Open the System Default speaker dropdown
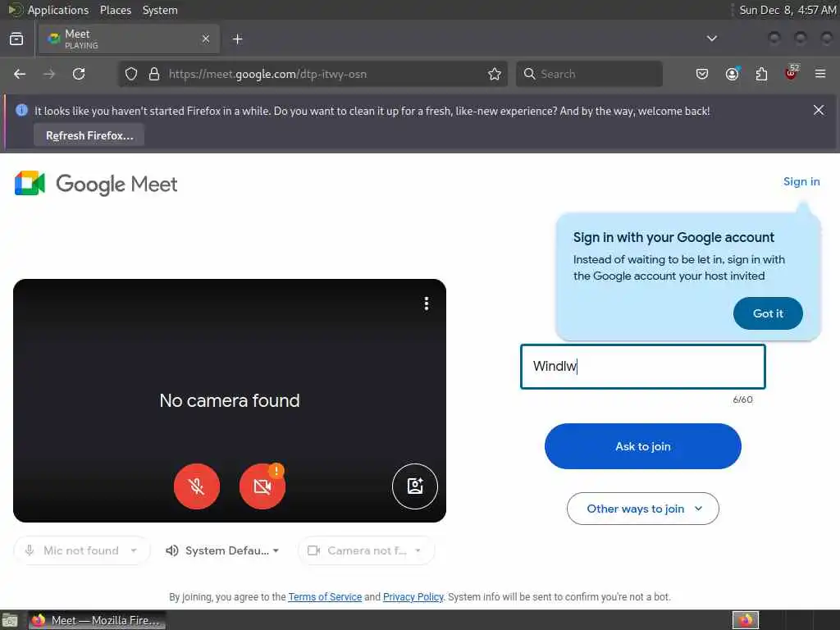This screenshot has height=630, width=840. click(x=222, y=550)
